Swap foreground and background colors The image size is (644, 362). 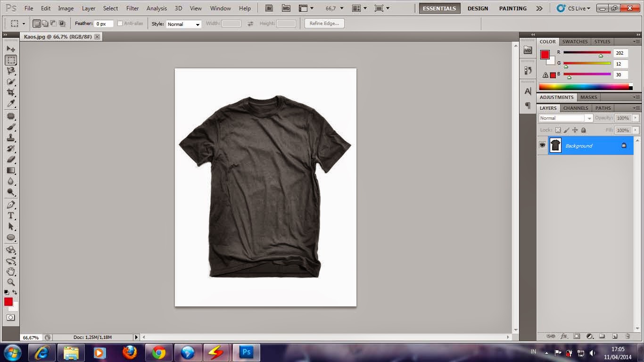click(x=15, y=293)
